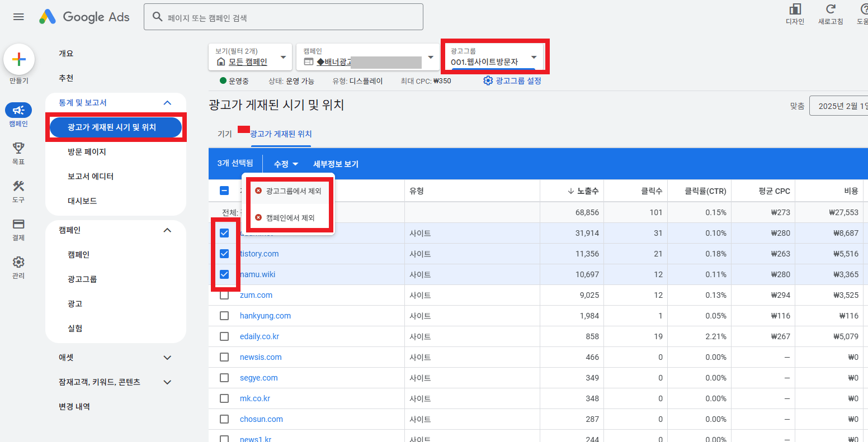
Task: Open the Create menu with plus icon
Action: point(18,59)
